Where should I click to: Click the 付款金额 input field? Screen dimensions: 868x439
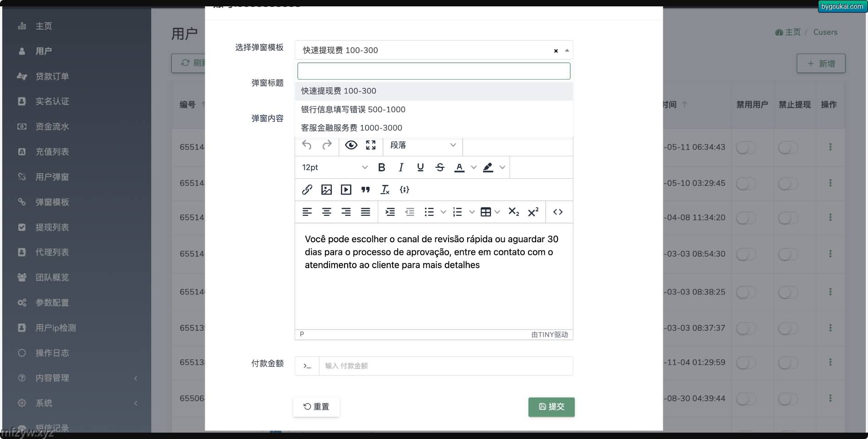[445, 366]
